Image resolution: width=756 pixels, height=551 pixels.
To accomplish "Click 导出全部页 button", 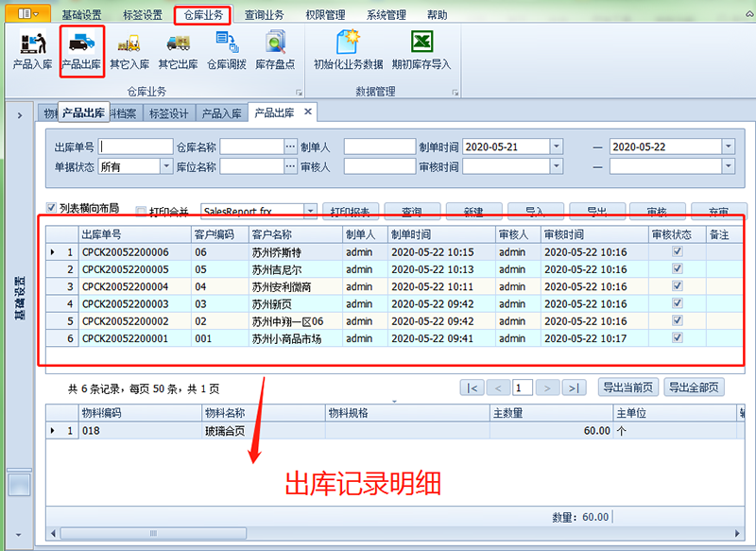I will pyautogui.click(x=695, y=387).
